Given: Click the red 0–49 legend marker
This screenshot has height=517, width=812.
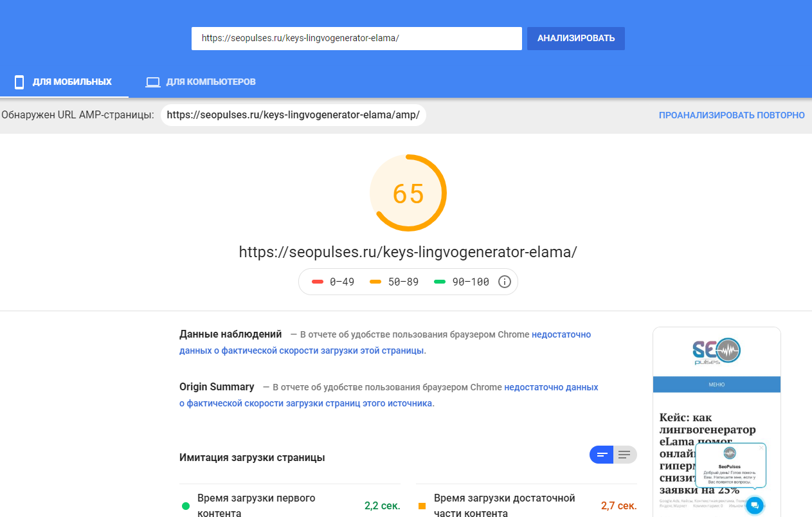Looking at the screenshot, I should 317,282.
